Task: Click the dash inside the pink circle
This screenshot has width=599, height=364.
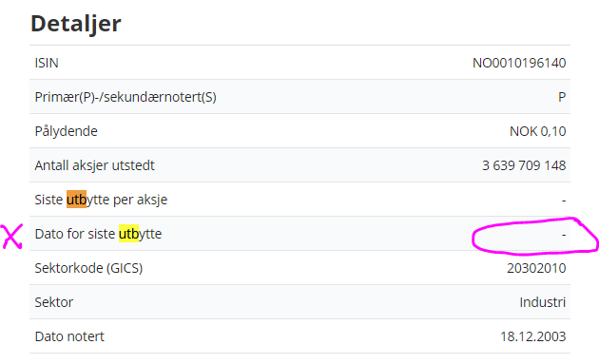Action: coord(564,235)
